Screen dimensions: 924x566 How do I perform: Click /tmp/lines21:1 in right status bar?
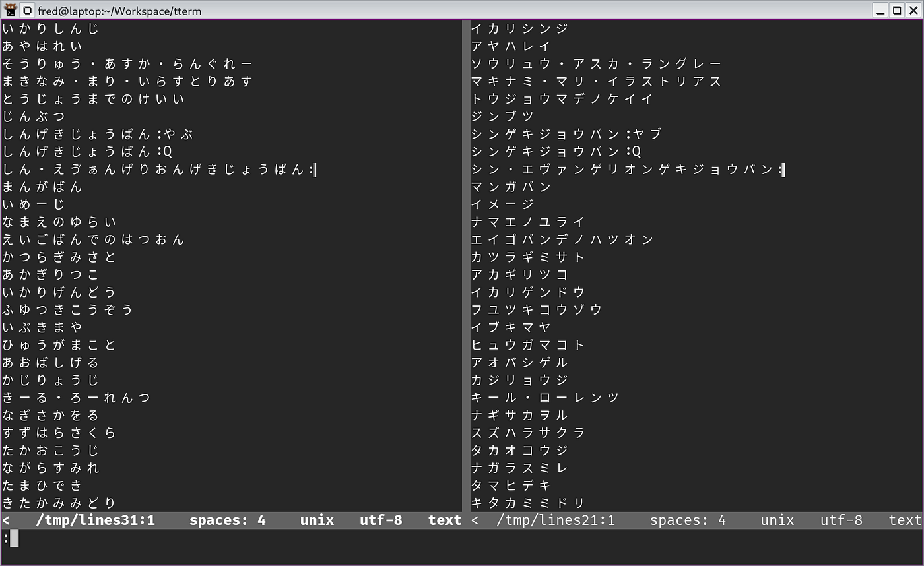pyautogui.click(x=556, y=520)
